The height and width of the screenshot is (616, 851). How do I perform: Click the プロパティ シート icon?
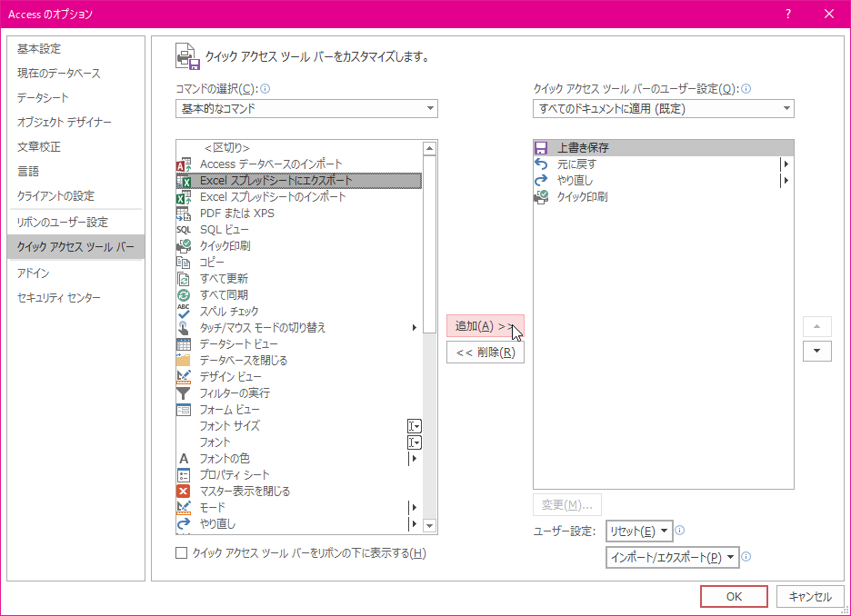184,475
